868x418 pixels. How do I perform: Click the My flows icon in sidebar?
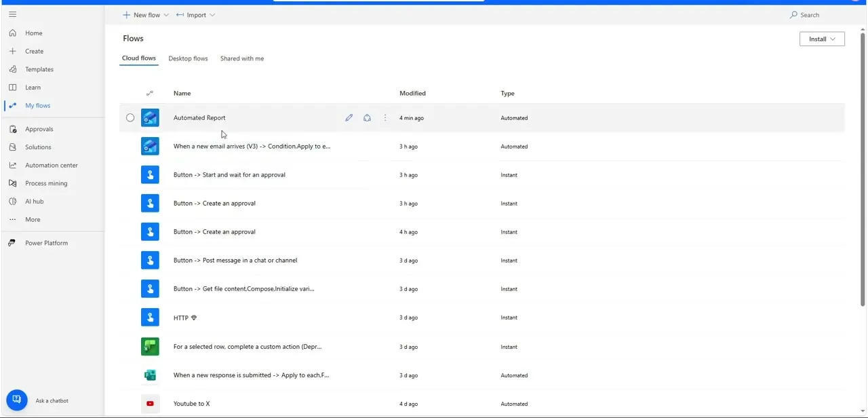[x=12, y=105]
